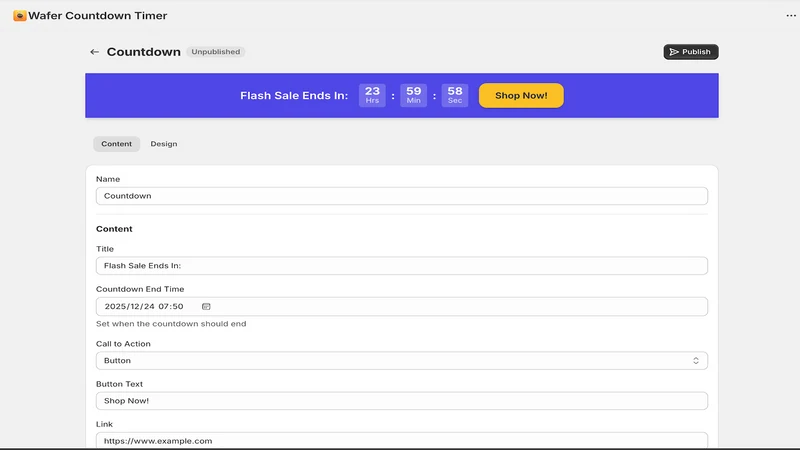Click the Link URL field

pyautogui.click(x=402, y=440)
